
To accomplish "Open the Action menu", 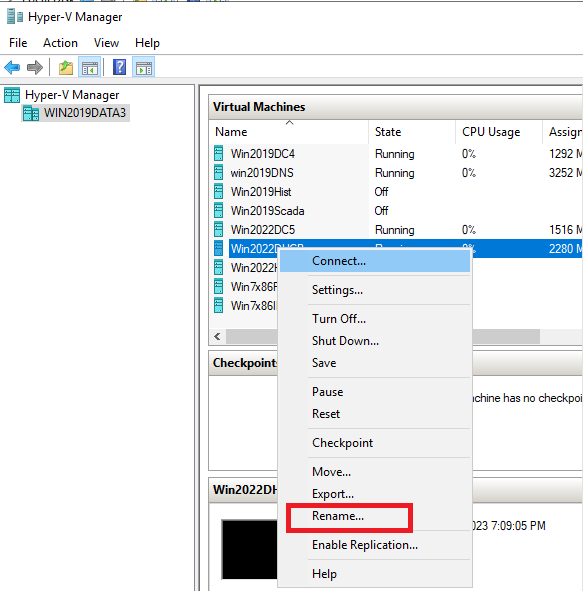I will click(x=60, y=43).
